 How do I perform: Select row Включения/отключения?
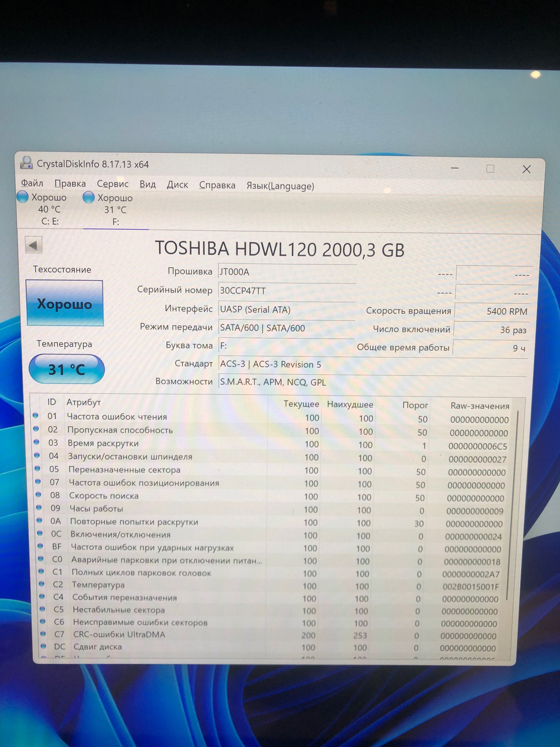pos(271,535)
